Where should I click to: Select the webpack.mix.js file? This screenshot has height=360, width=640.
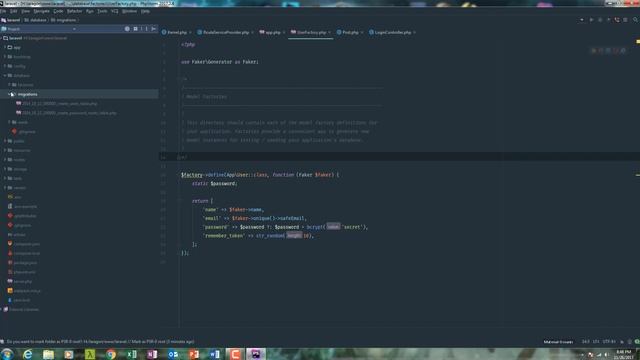pos(24,291)
